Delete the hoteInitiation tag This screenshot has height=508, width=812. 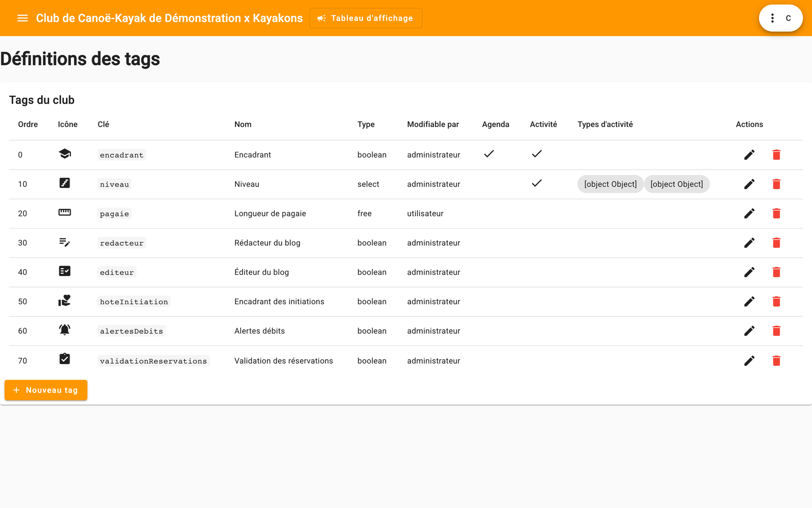tap(776, 302)
